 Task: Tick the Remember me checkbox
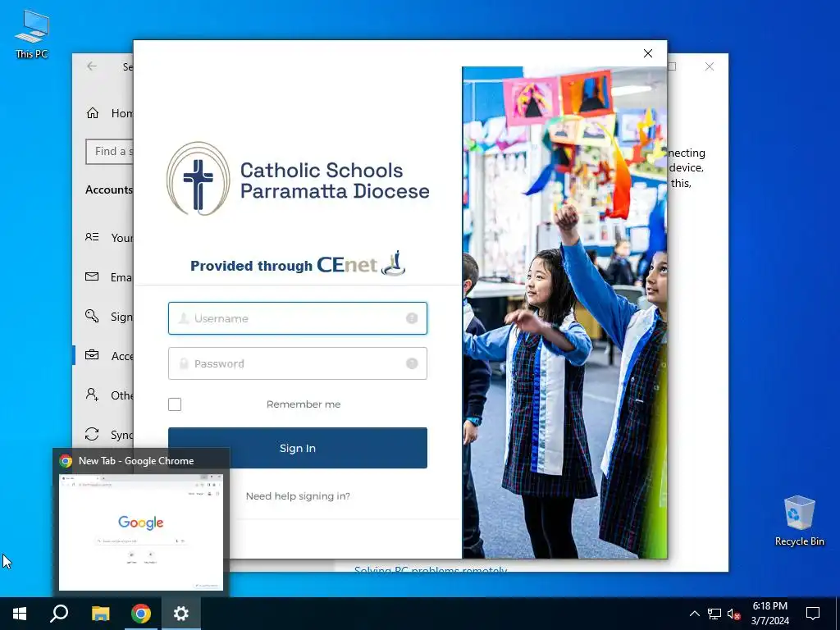(175, 404)
